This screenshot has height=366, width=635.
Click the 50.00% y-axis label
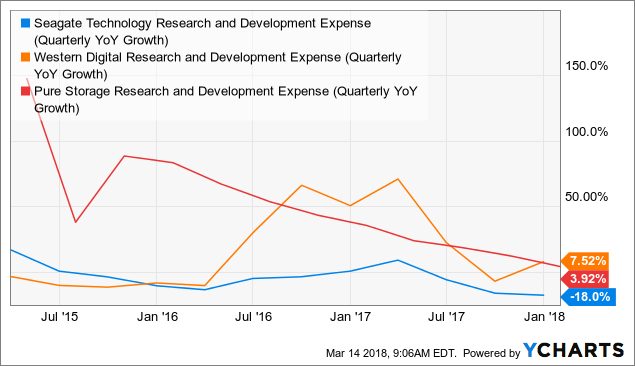[x=586, y=197]
